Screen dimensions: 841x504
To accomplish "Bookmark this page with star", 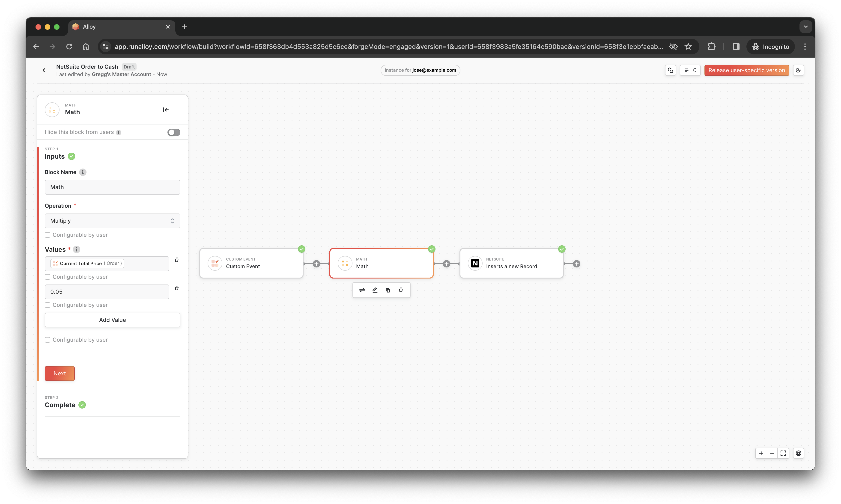I will pos(689,47).
